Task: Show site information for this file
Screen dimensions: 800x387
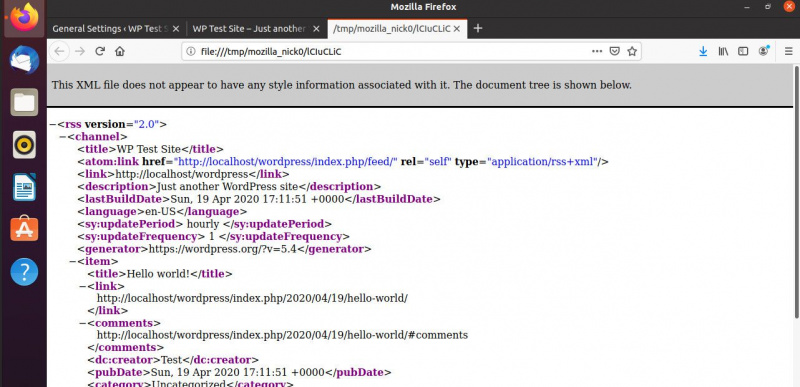Action: click(191, 51)
